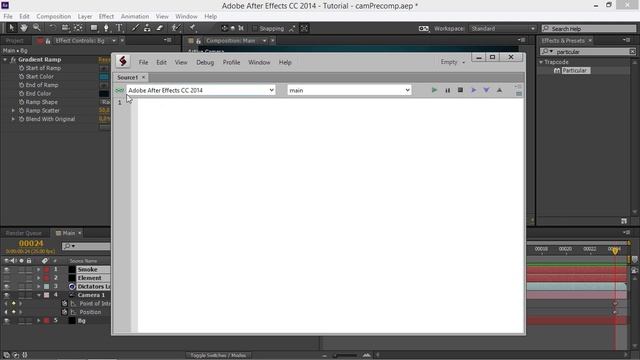Click the ExtendScript Toolkit logo icon
Image resolution: width=640 pixels, height=360 pixels.
tap(123, 61)
